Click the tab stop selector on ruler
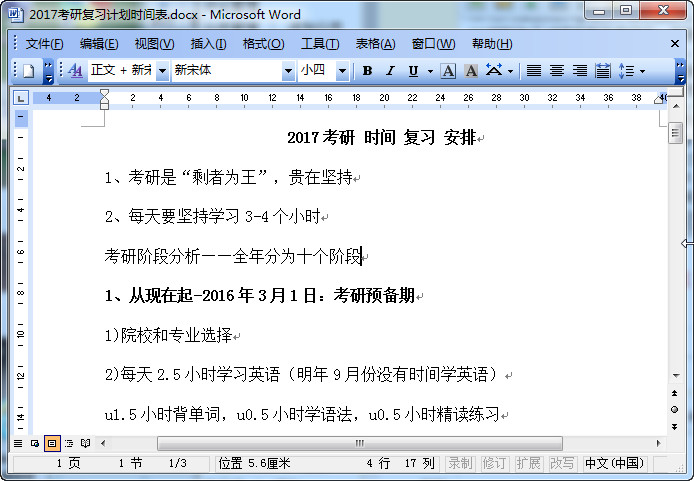694x481 pixels. (x=21, y=98)
